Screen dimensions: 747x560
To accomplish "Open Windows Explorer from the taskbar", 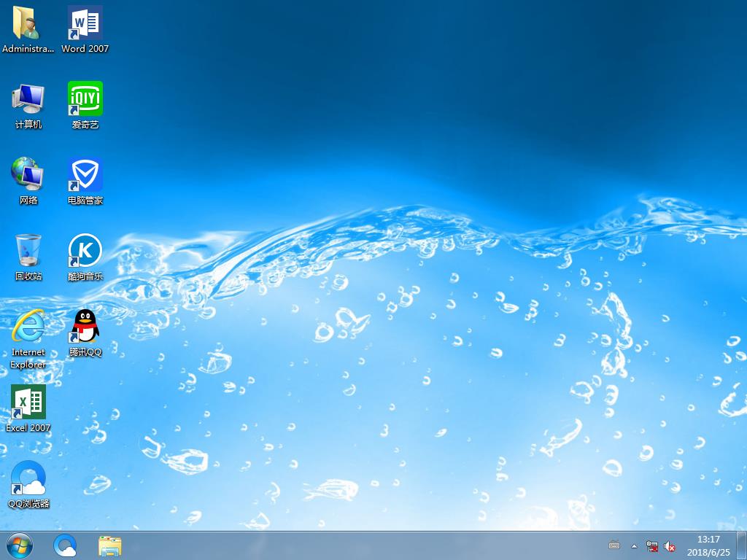I will coord(110,545).
